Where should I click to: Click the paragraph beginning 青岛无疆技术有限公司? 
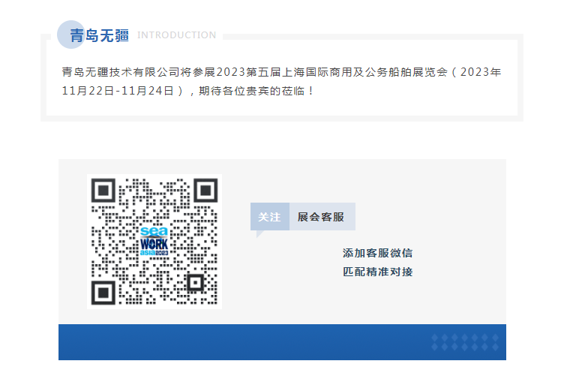click(282, 81)
